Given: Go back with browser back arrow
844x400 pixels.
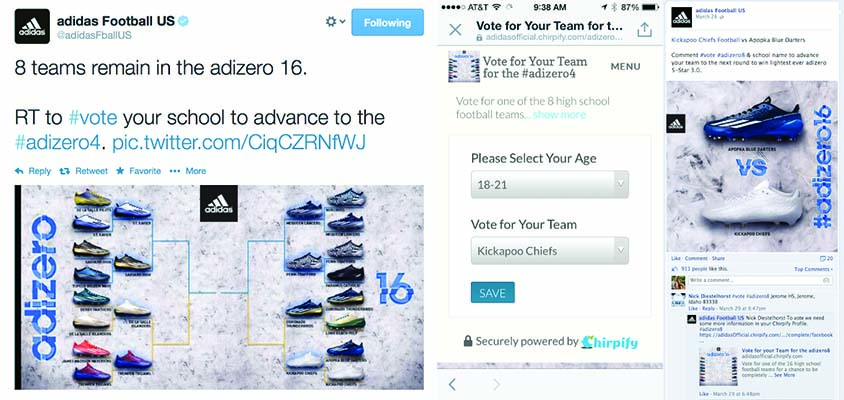Looking at the screenshot, I should tap(452, 384).
